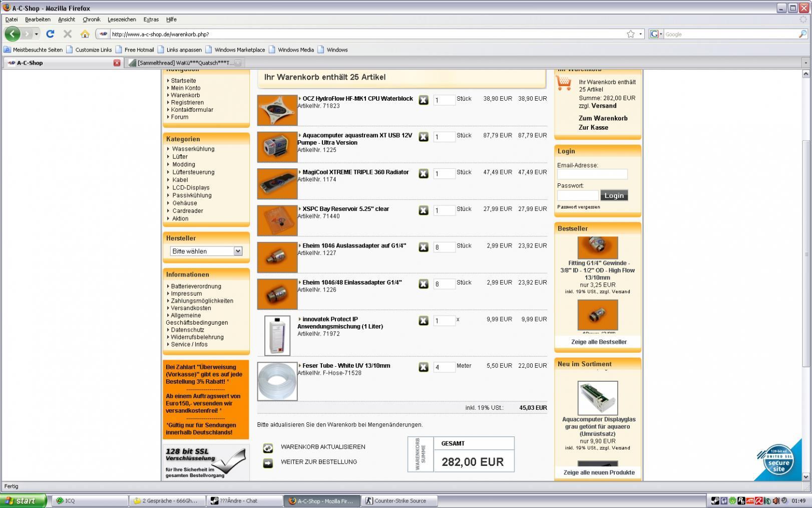Open the URL bar history dropdown arrow
812x508 pixels.
pos(641,34)
